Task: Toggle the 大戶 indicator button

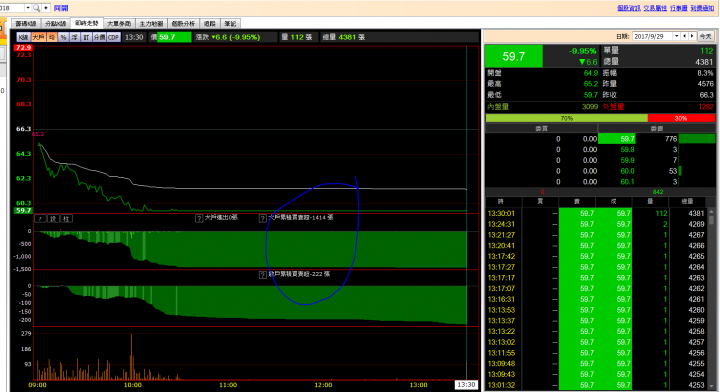Action: (38, 37)
